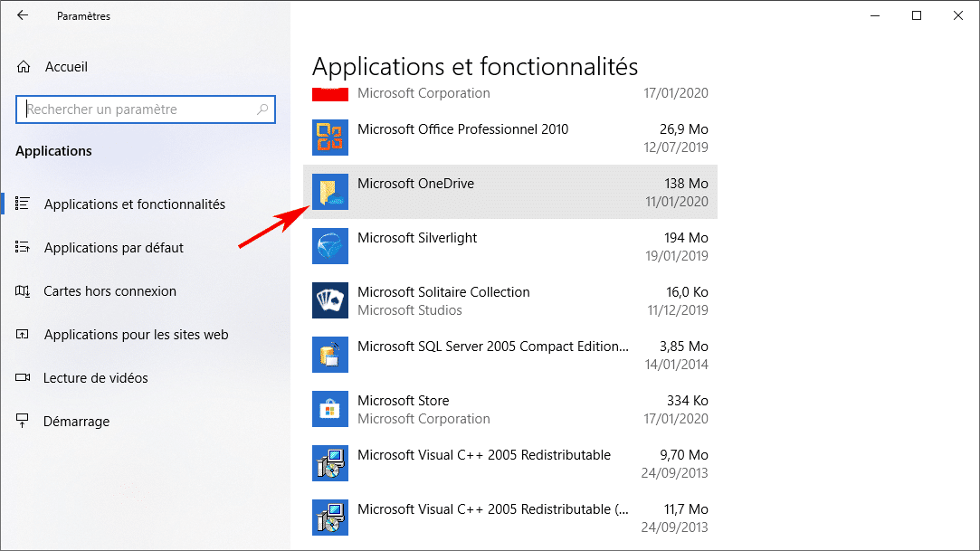980x551 pixels.
Task: Click the 334 Ko Microsoft Store size
Action: (688, 401)
